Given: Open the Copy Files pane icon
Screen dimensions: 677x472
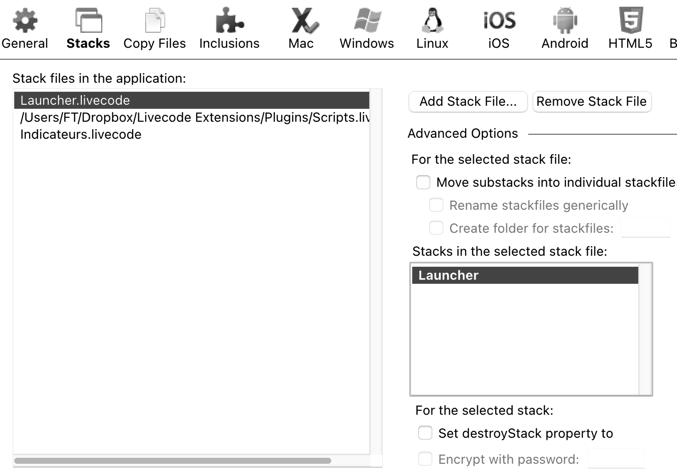Looking at the screenshot, I should (154, 21).
